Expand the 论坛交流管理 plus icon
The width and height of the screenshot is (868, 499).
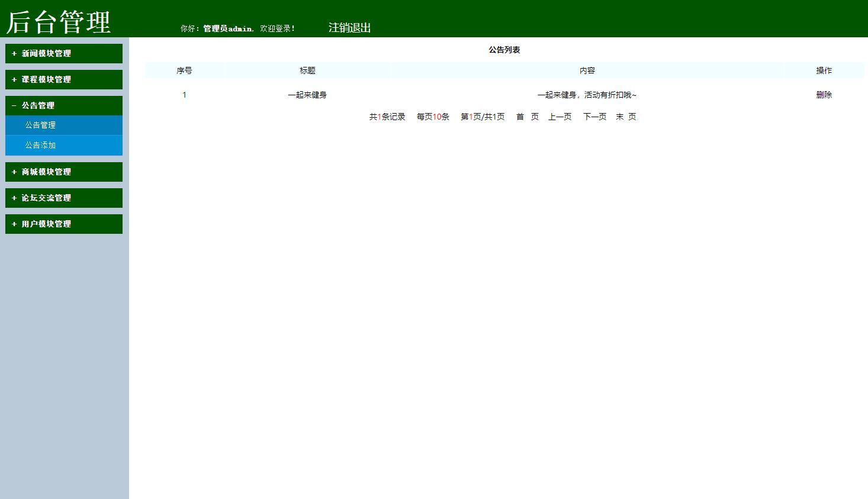14,198
